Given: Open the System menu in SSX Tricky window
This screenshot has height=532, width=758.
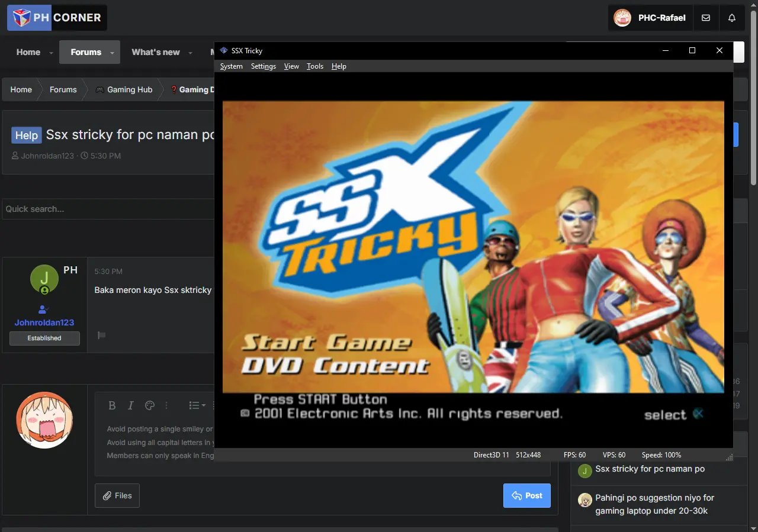Looking at the screenshot, I should coord(231,66).
